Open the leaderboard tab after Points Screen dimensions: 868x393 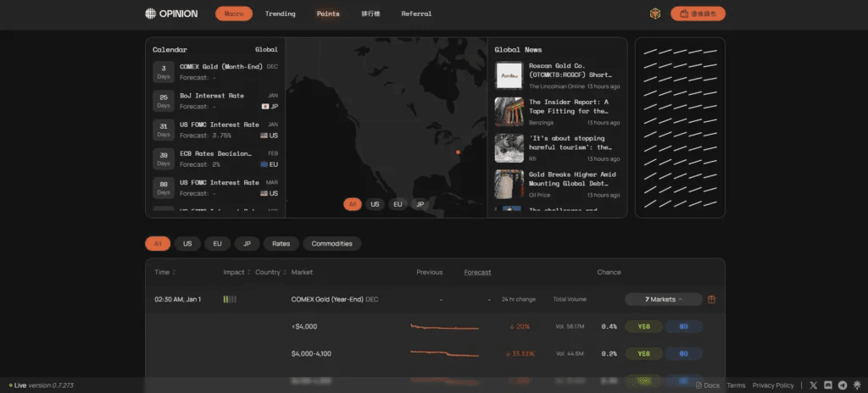coord(370,14)
